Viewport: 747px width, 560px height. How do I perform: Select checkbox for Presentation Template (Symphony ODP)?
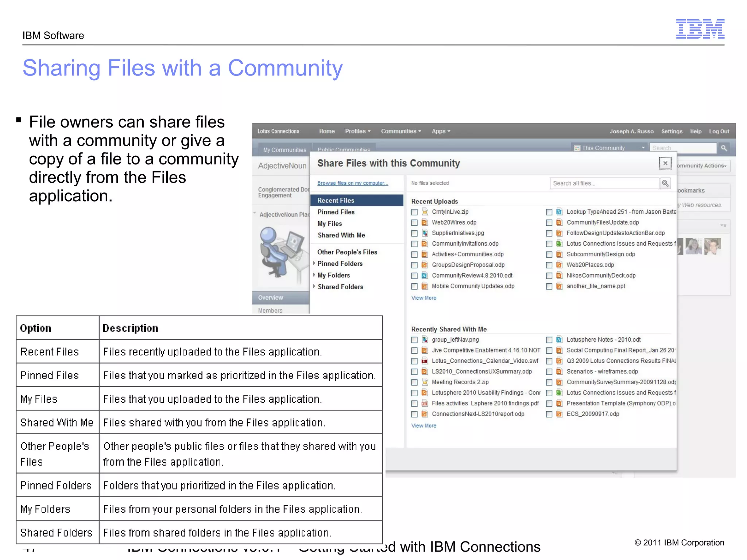[x=549, y=404]
